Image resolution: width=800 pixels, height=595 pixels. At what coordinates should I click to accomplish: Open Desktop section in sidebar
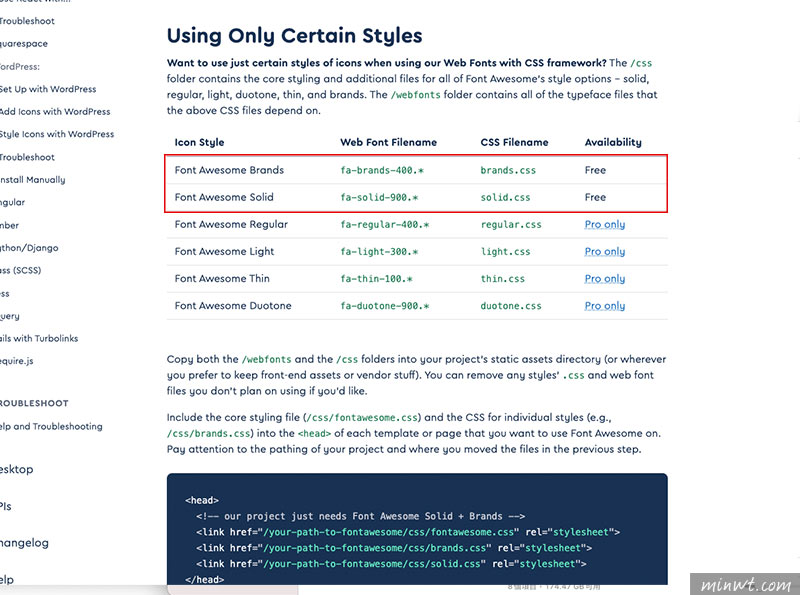pos(16,469)
